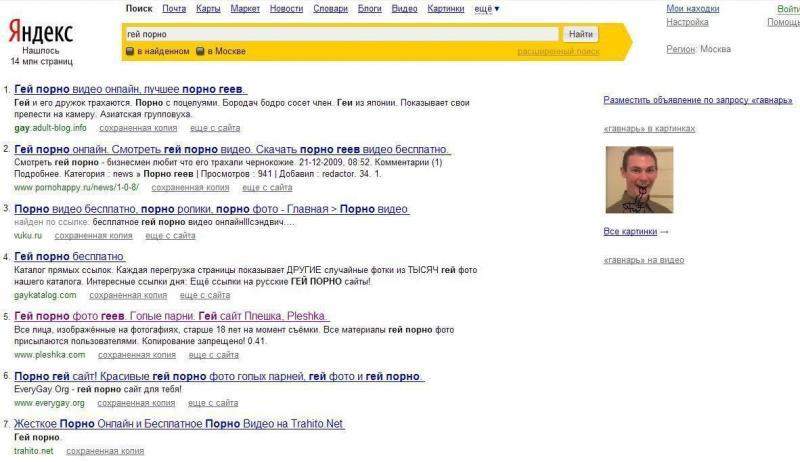Screen dimensions: 800x462
Task: Change region via the Регион link
Action: pos(680,49)
